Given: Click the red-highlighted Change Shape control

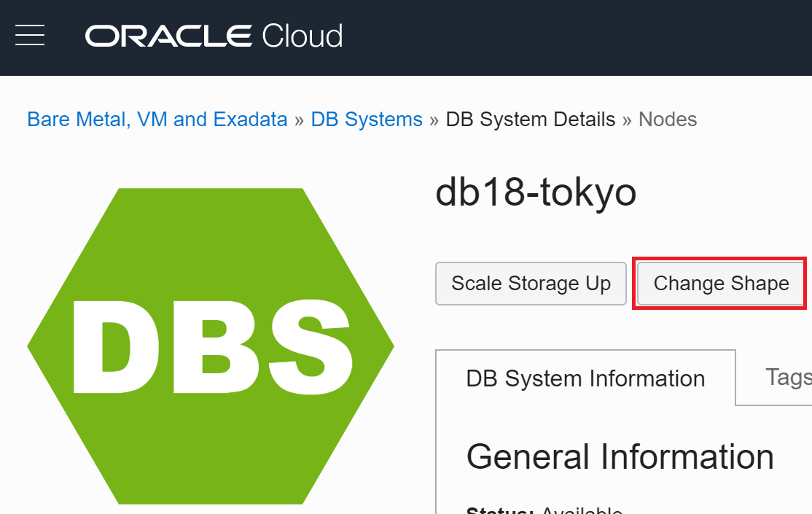Looking at the screenshot, I should click(719, 283).
